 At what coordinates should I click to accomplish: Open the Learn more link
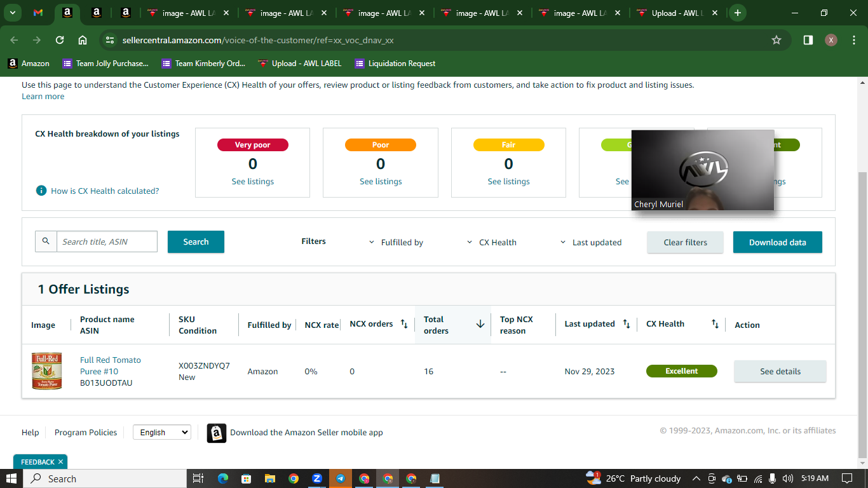43,97
